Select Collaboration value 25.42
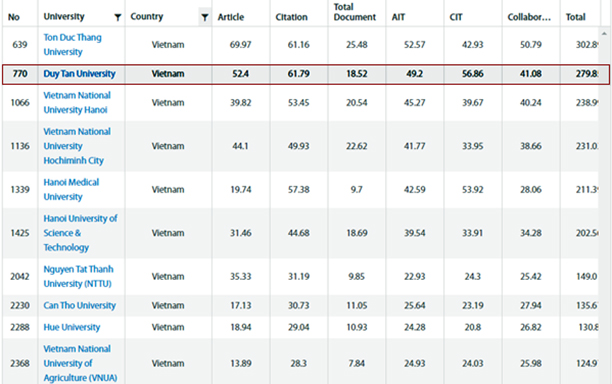The height and width of the screenshot is (384, 612). [530, 276]
